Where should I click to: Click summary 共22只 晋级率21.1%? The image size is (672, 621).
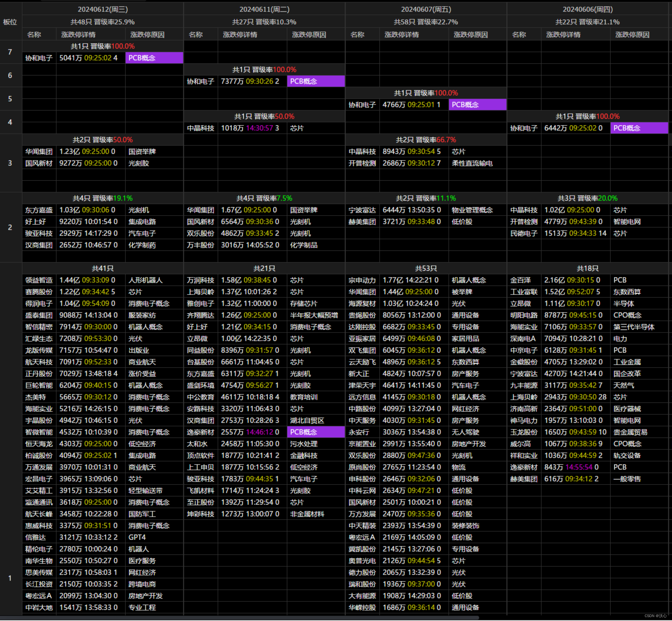(588, 22)
